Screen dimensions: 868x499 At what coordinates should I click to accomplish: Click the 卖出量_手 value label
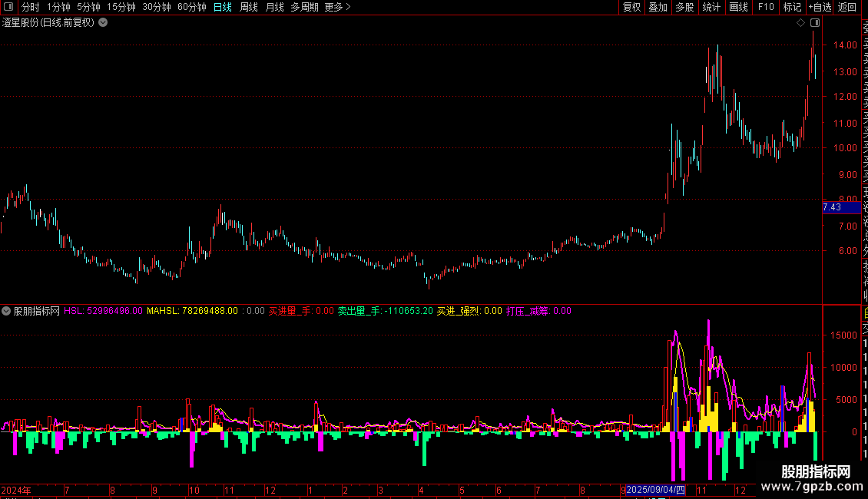[386, 311]
